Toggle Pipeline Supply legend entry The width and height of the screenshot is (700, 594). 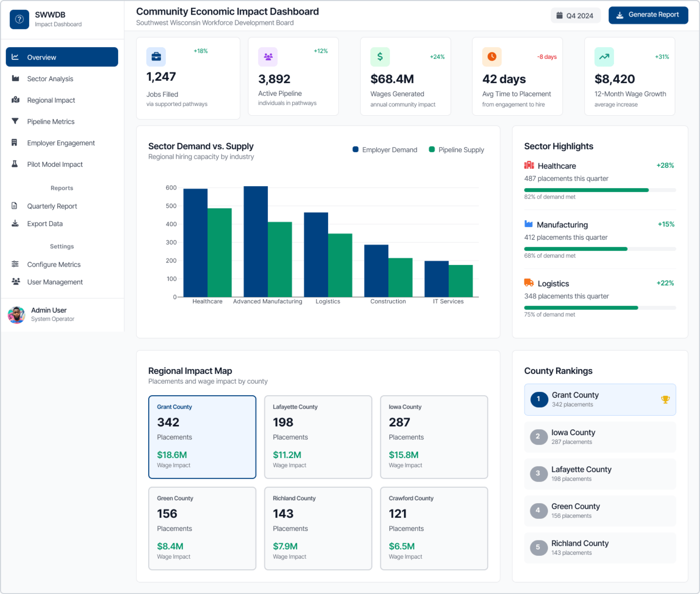456,150
